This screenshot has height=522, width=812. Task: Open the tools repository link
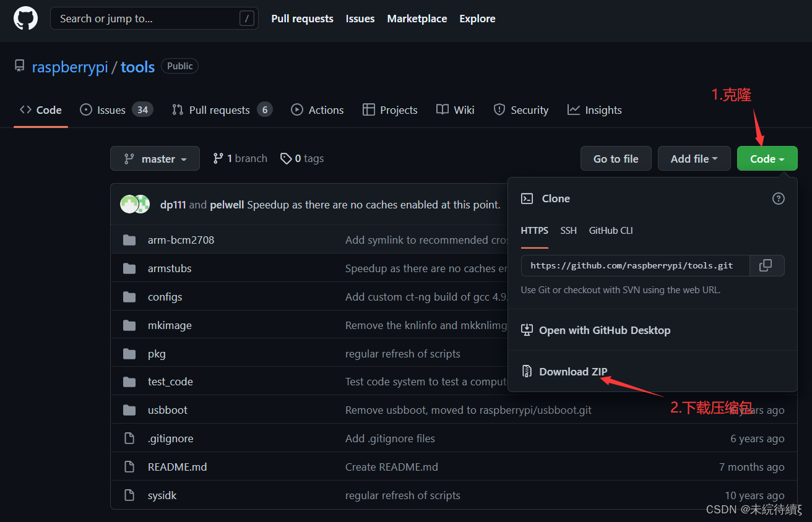pos(137,67)
